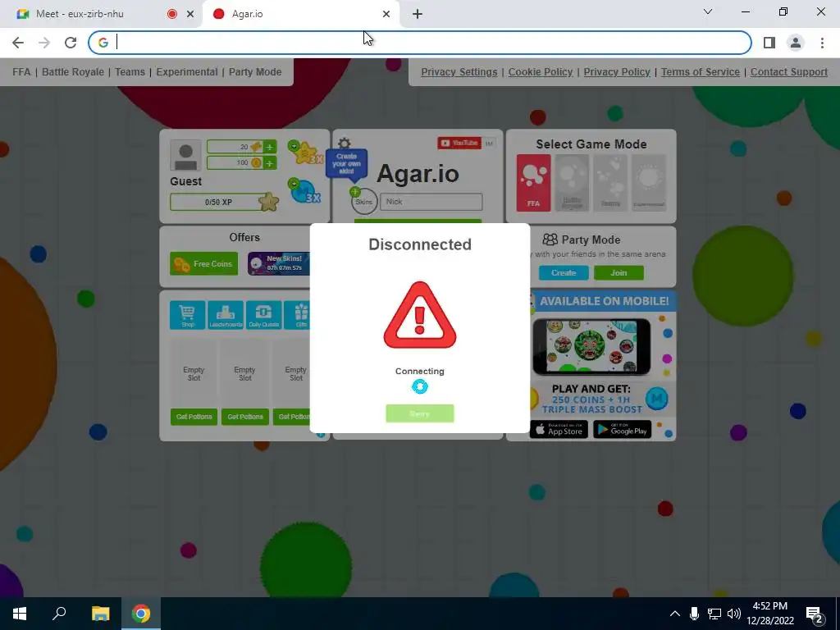Screen dimensions: 840x630
Task: Go back with the browser back arrow
Action: [18, 43]
